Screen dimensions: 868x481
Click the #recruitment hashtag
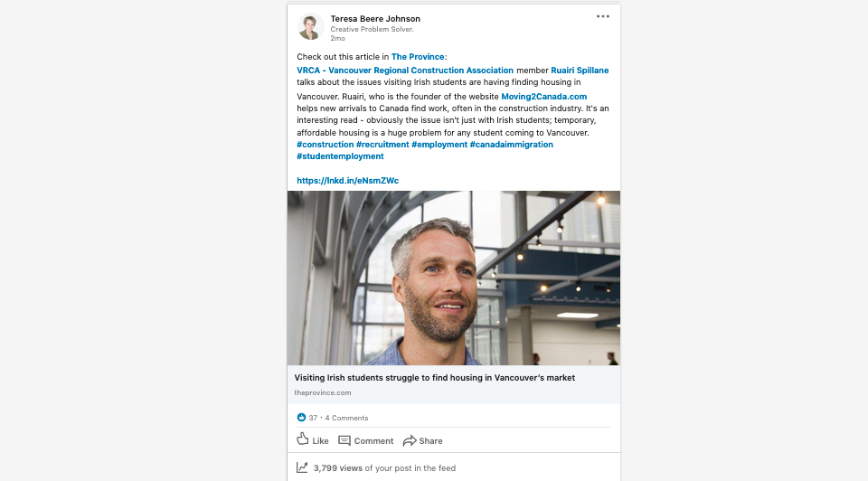pyautogui.click(x=382, y=145)
